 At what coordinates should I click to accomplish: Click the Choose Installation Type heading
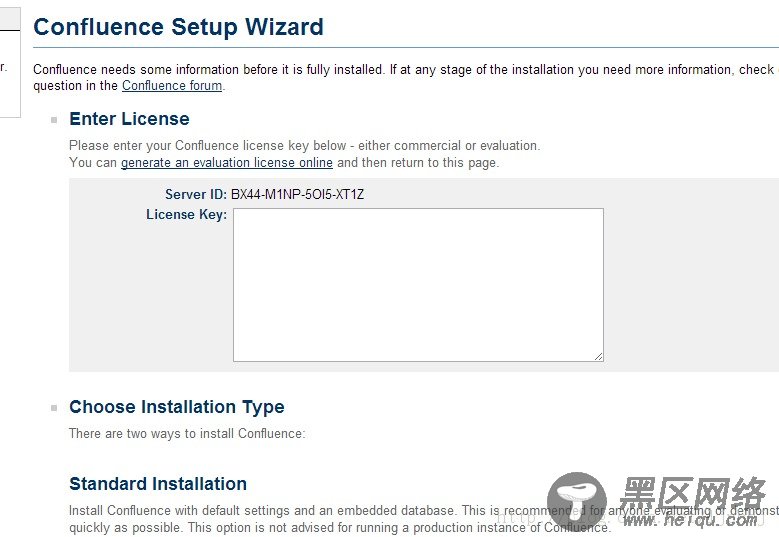click(x=176, y=407)
